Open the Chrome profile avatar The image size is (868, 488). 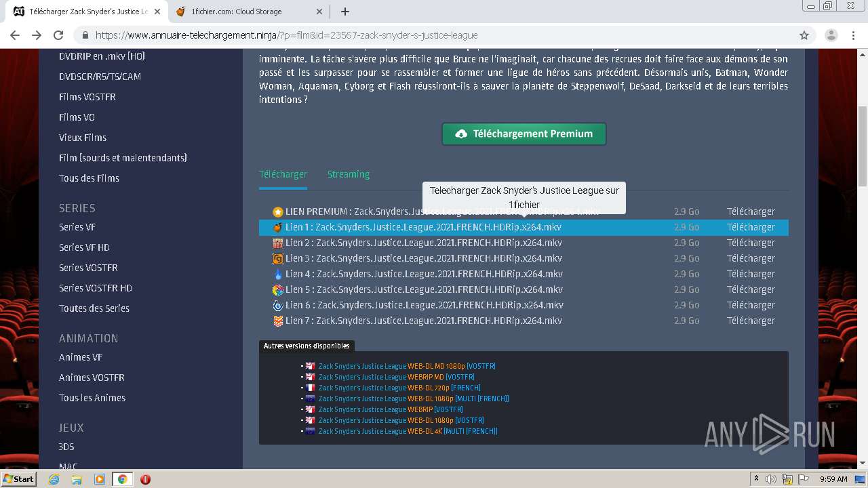831,35
